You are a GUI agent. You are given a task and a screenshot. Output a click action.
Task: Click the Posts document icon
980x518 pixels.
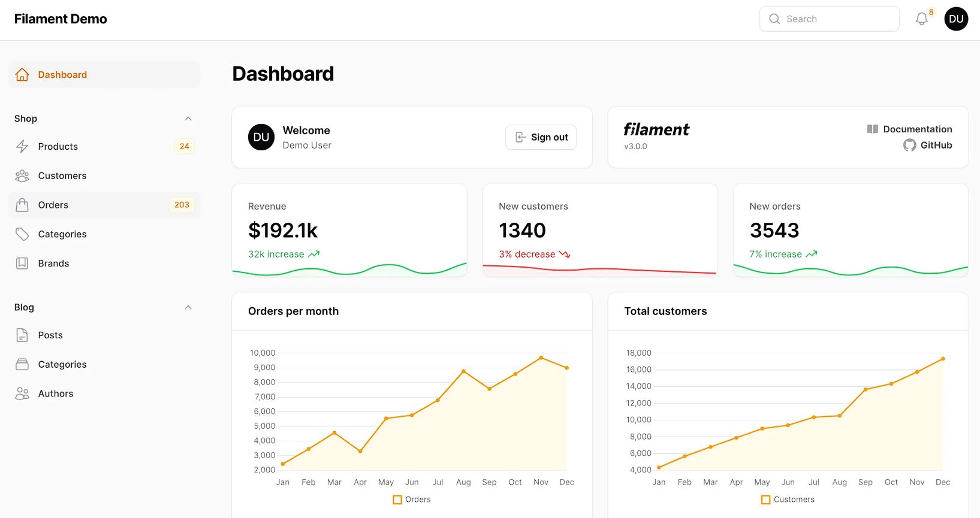[22, 335]
